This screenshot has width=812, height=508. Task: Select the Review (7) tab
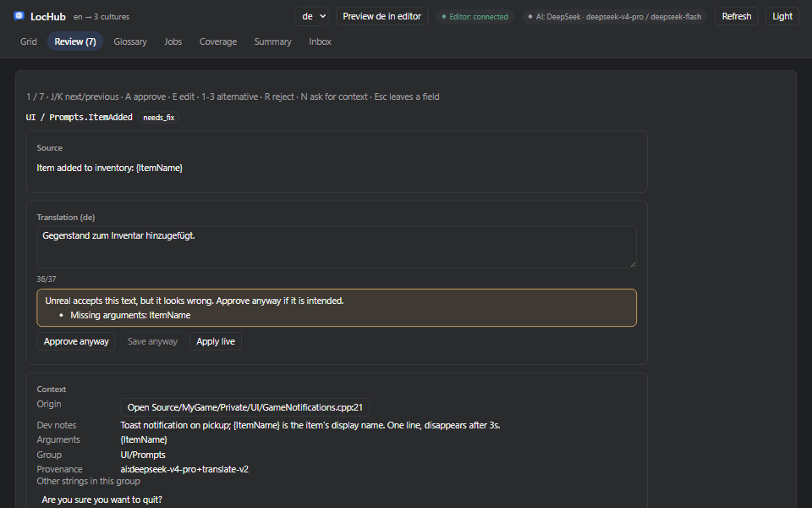[75, 41]
